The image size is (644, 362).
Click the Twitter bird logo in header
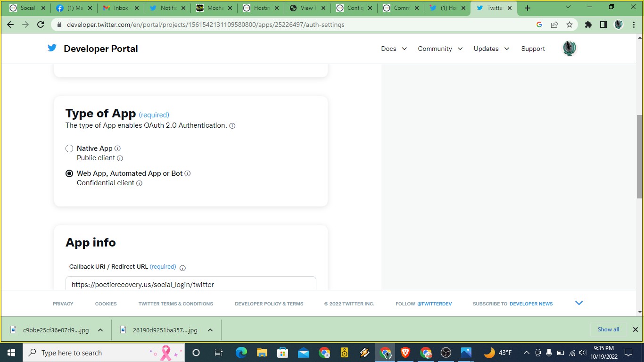52,48
